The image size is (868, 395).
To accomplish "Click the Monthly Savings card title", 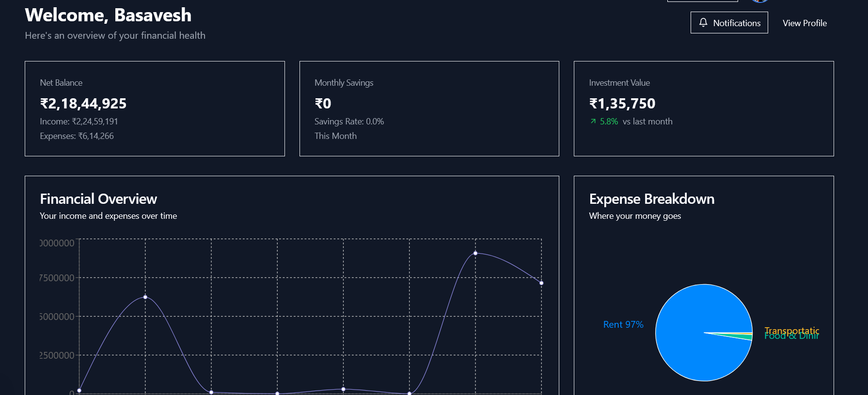I will tap(344, 83).
